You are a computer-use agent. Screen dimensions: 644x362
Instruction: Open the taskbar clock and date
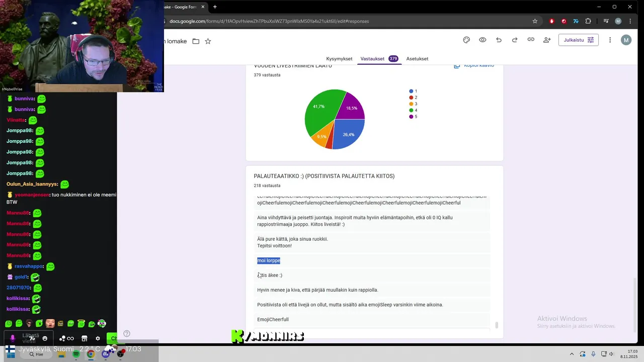point(629,354)
